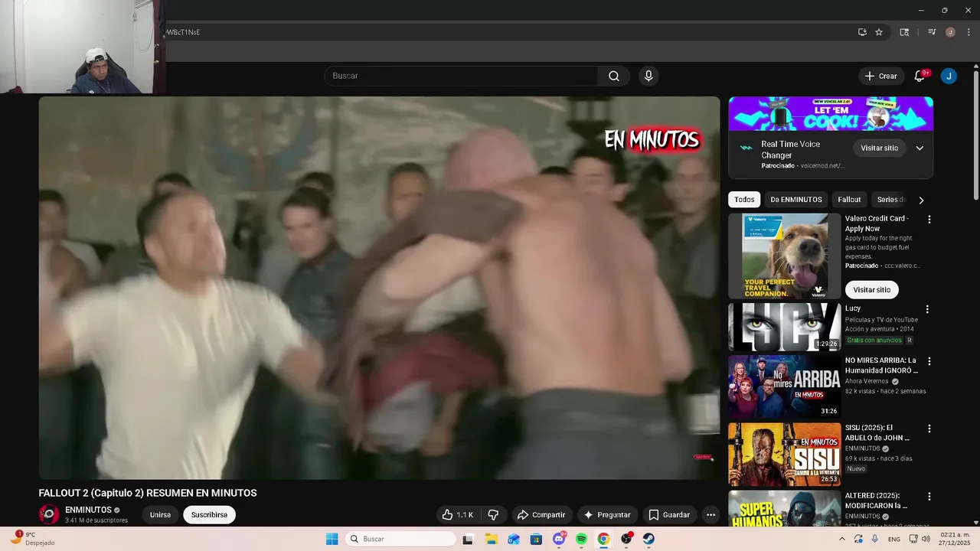Open the No mires ARRIBA video thumbnail
The width and height of the screenshot is (980, 551).
pyautogui.click(x=784, y=386)
